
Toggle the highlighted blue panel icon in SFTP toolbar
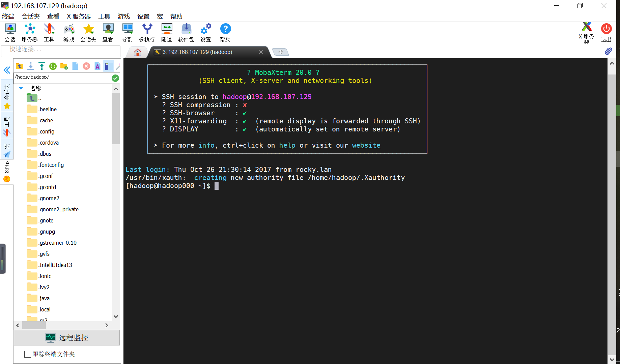[x=108, y=66]
